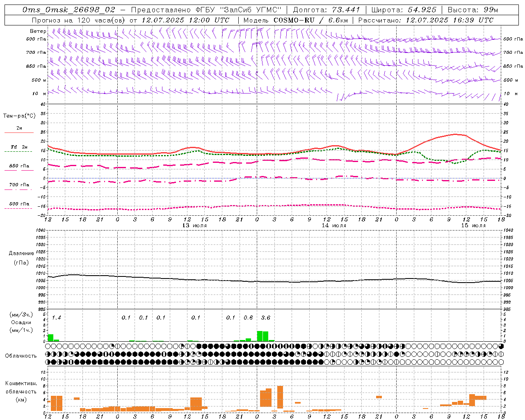Click the '14 июля' date label
Screen dimensions: 525x420
334,226
